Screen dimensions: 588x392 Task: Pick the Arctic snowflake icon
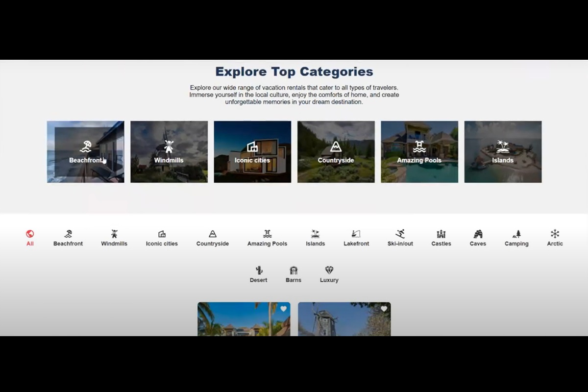(x=555, y=234)
